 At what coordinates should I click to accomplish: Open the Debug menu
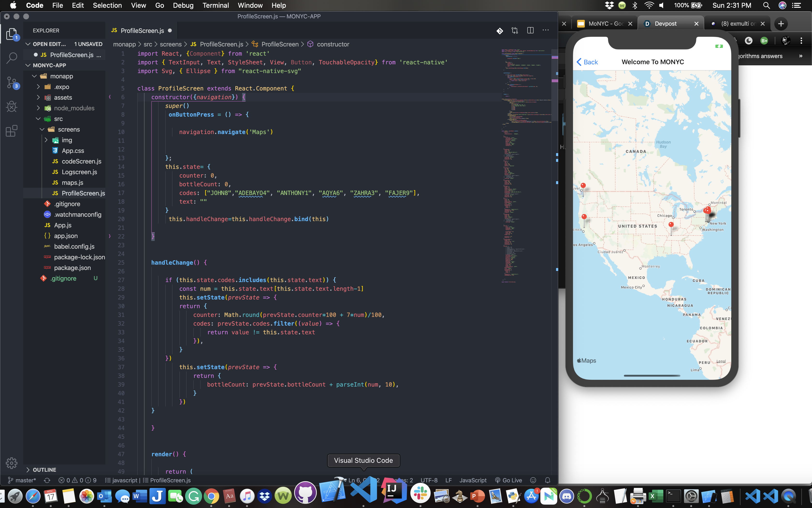pyautogui.click(x=183, y=5)
